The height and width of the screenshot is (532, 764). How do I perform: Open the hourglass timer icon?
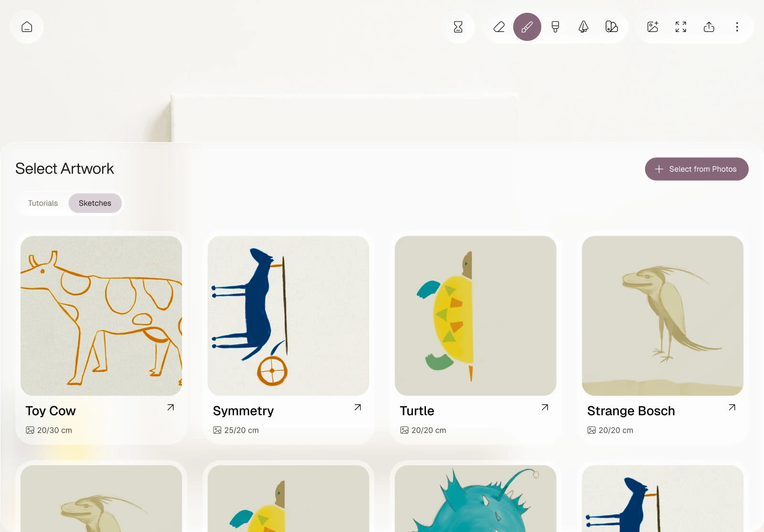tap(458, 27)
